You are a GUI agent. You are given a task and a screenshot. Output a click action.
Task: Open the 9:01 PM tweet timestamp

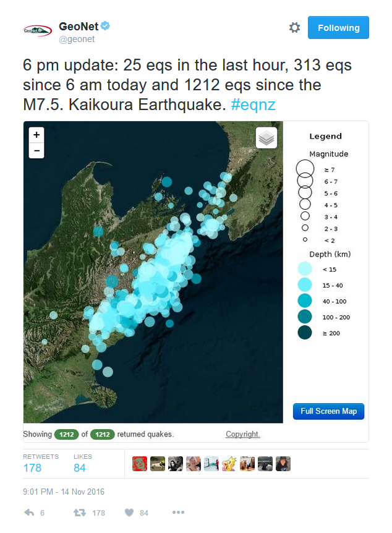pos(64,492)
